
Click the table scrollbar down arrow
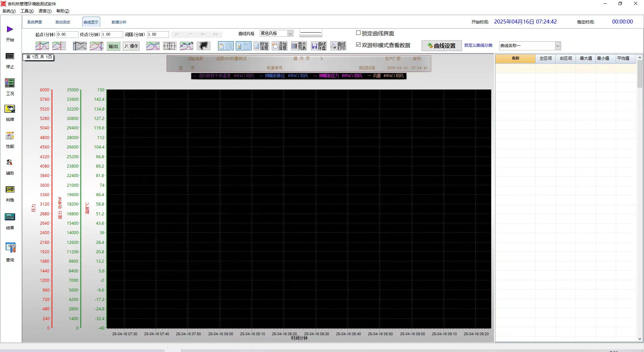[x=640, y=339]
